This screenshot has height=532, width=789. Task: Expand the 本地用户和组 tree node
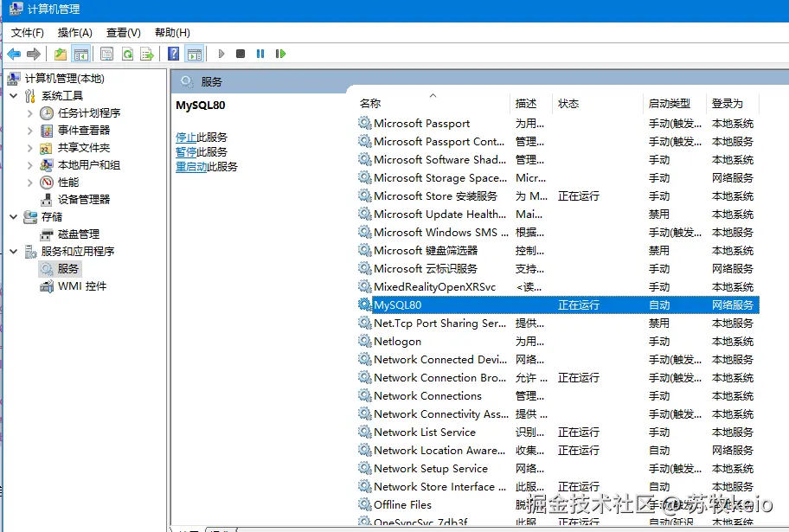tap(29, 165)
